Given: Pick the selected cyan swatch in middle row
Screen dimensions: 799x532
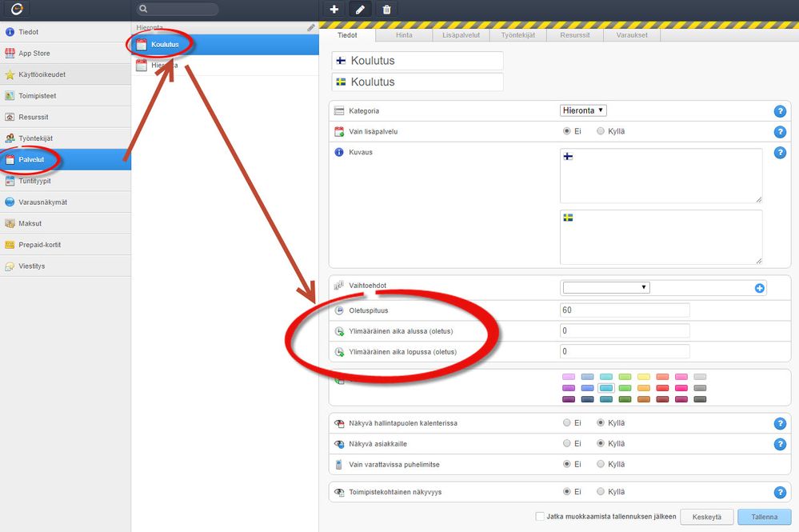Looking at the screenshot, I should coord(606,388).
